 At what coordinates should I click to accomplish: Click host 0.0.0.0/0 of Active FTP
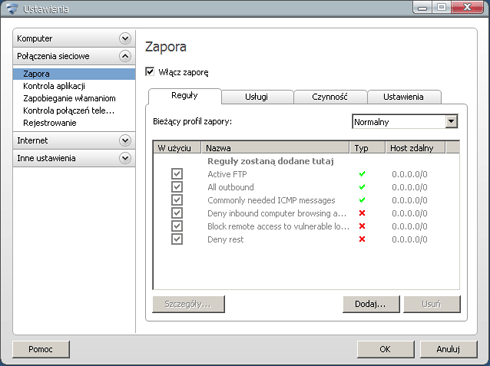tap(409, 174)
